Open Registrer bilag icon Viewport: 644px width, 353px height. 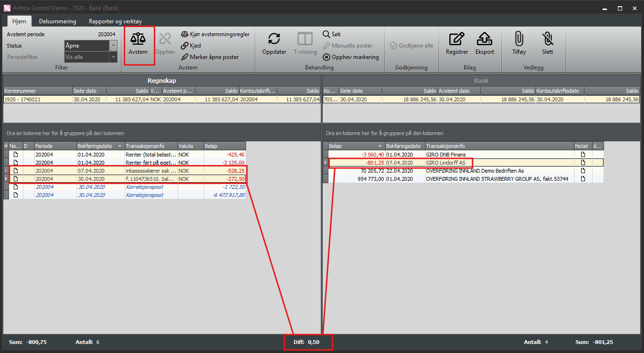tap(456, 39)
